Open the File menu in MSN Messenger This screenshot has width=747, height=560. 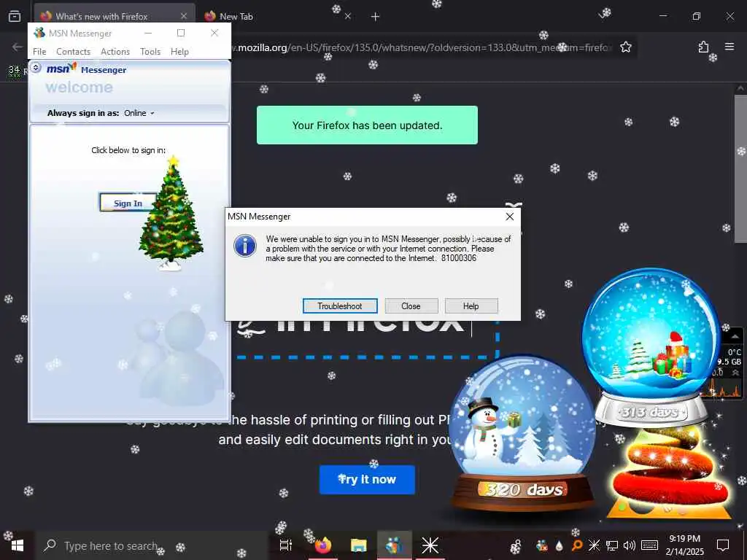point(39,52)
